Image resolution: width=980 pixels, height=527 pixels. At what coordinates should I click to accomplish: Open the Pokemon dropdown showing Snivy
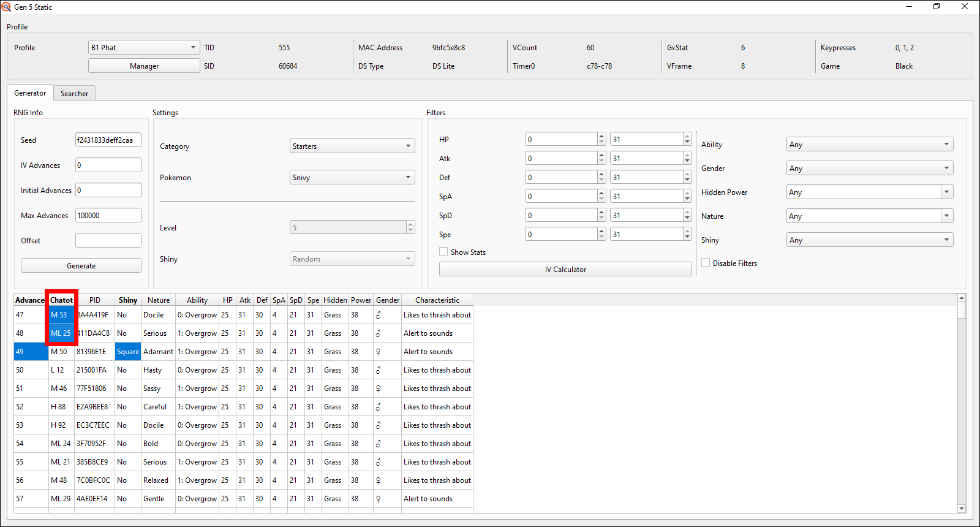point(352,178)
